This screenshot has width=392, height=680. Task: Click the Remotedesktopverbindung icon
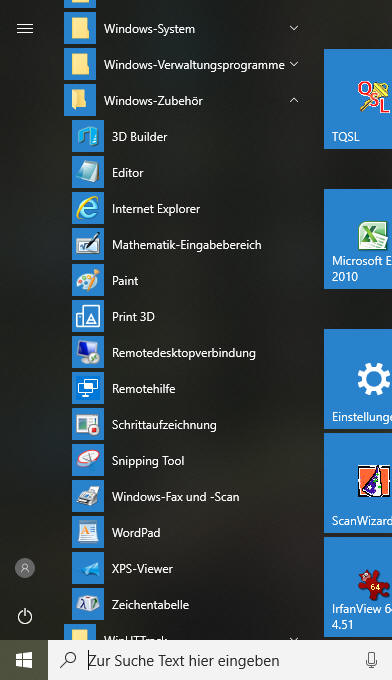coord(88,353)
